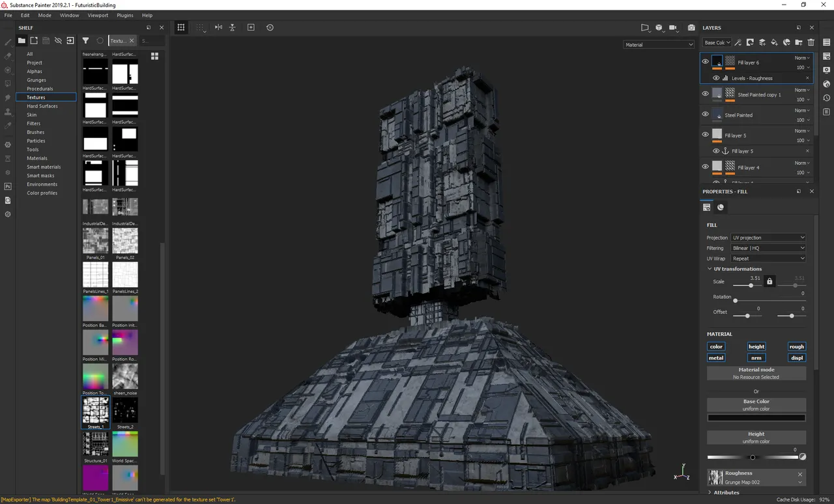The width and height of the screenshot is (834, 504).
Task: Open the Plugins menu
Action: click(125, 15)
